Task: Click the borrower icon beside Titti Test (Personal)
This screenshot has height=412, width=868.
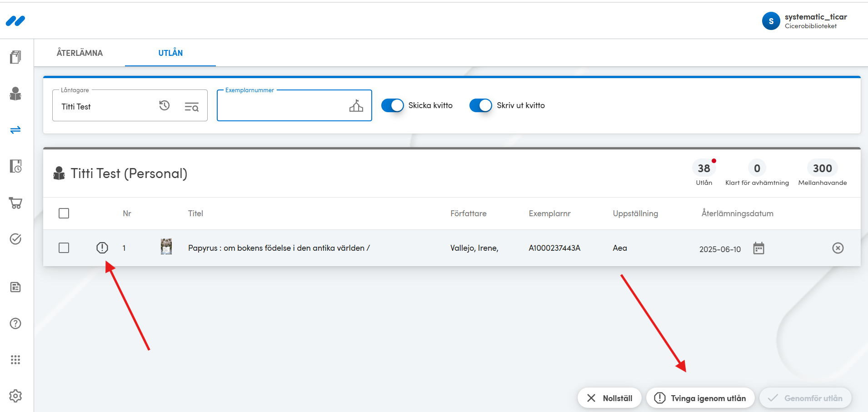Action: (59, 173)
